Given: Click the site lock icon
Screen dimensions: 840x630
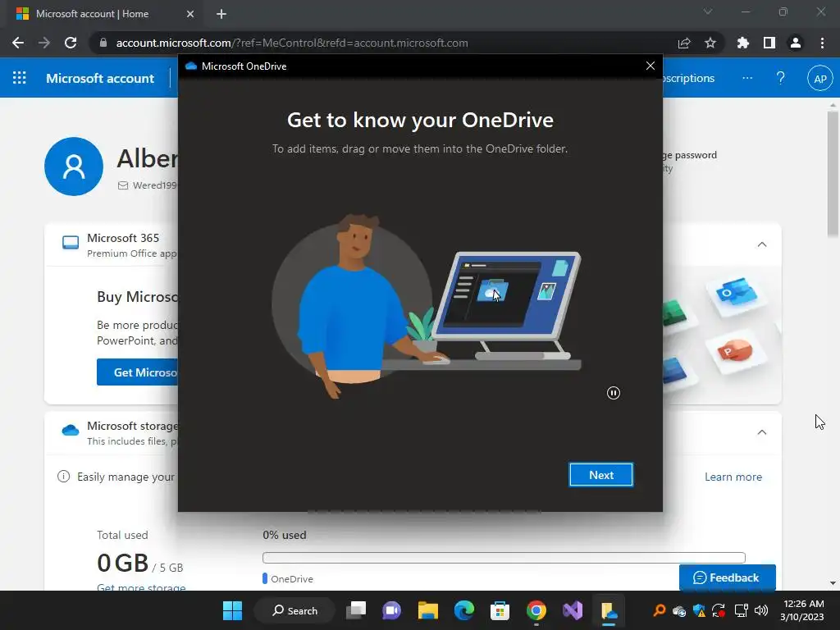Looking at the screenshot, I should (103, 43).
